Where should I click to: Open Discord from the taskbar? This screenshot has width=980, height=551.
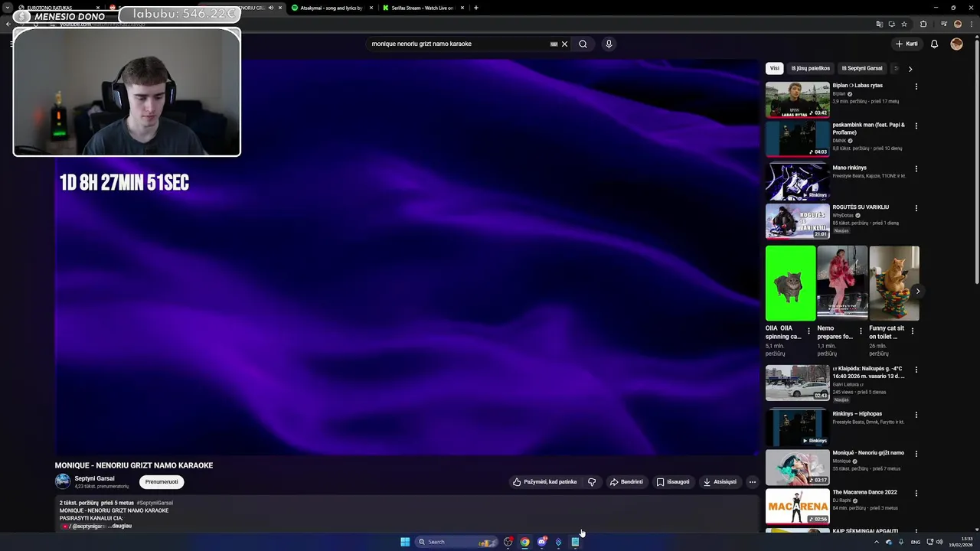[x=542, y=542]
